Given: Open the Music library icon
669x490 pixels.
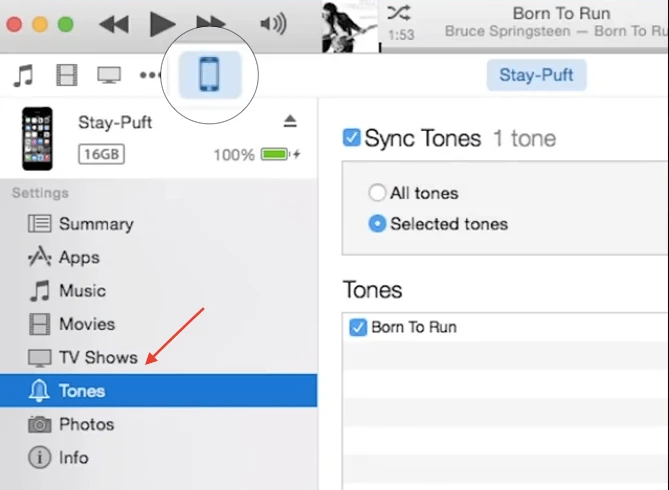Looking at the screenshot, I should coord(23,75).
